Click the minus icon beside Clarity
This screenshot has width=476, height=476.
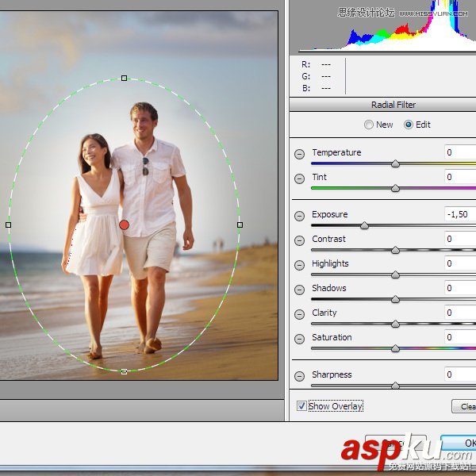pyautogui.click(x=299, y=314)
